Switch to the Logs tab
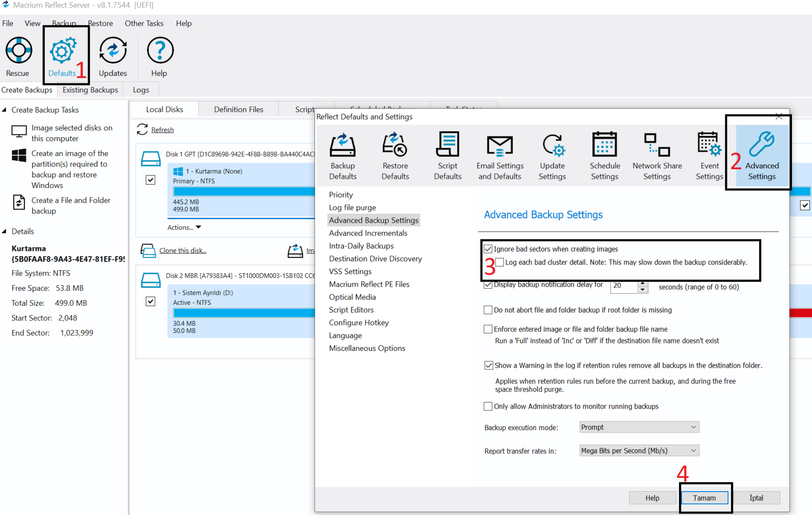 point(141,90)
